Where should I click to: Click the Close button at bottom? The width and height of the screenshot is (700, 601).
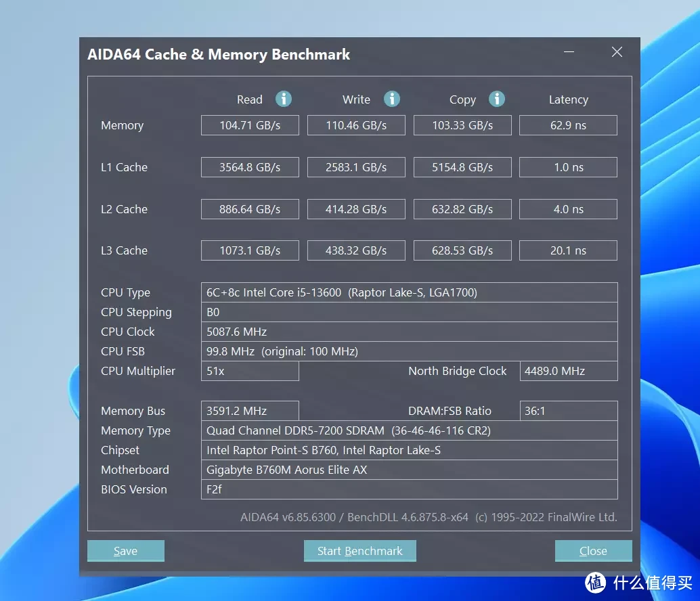[593, 551]
